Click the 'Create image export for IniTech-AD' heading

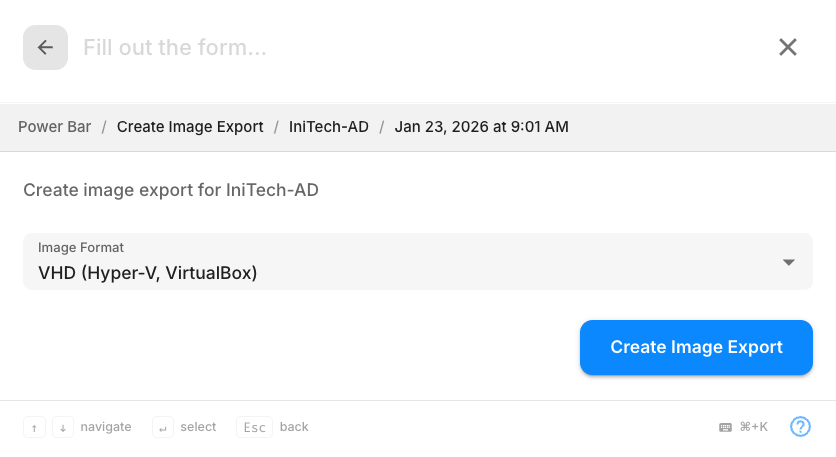171,190
